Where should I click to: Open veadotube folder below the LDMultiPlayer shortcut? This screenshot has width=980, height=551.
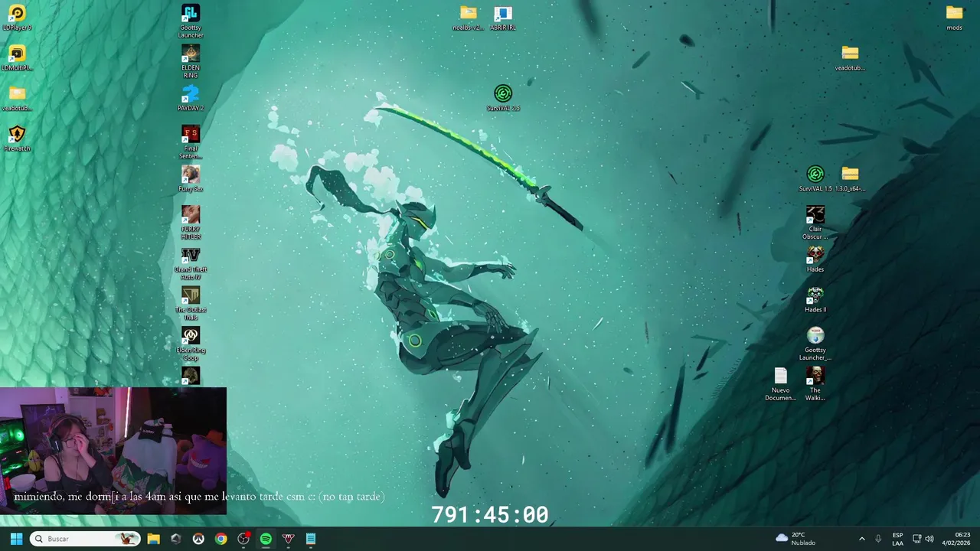[17, 99]
